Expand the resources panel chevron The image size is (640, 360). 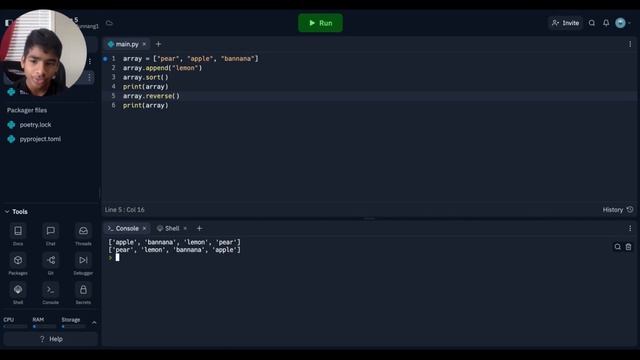click(x=94, y=322)
